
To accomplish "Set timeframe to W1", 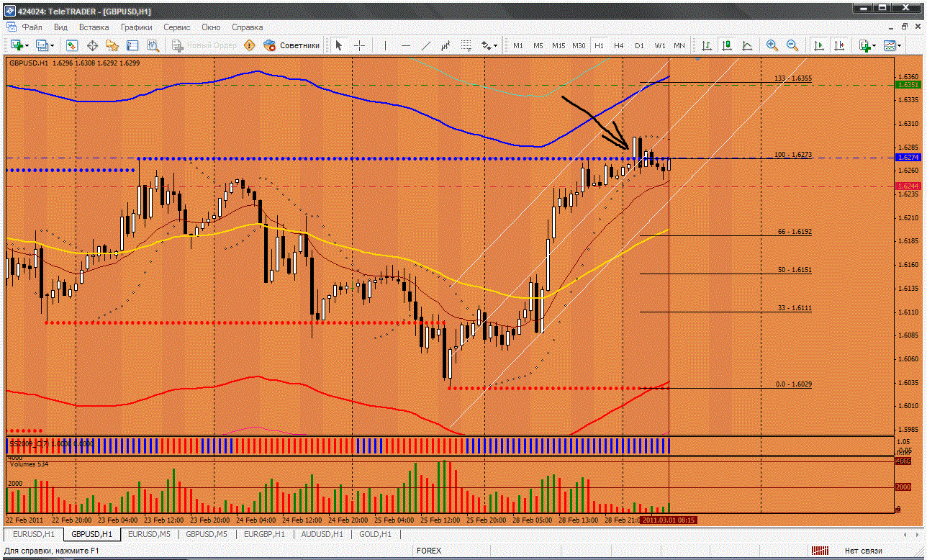I will click(x=659, y=45).
